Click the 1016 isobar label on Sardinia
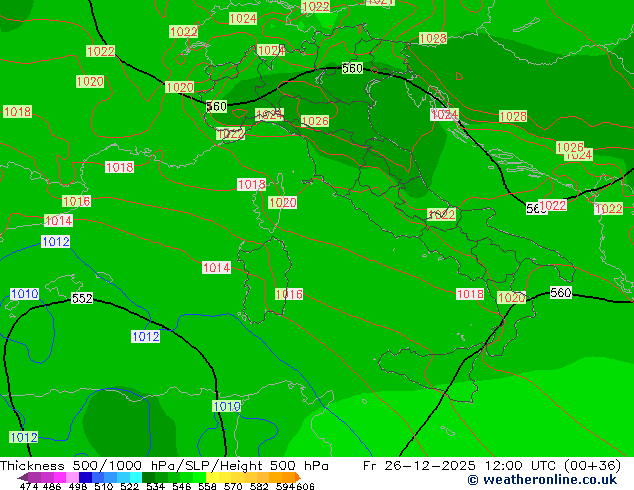This screenshot has height=490, width=634. (x=289, y=294)
